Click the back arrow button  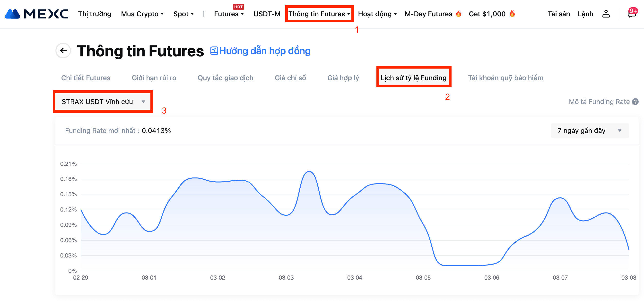[63, 51]
